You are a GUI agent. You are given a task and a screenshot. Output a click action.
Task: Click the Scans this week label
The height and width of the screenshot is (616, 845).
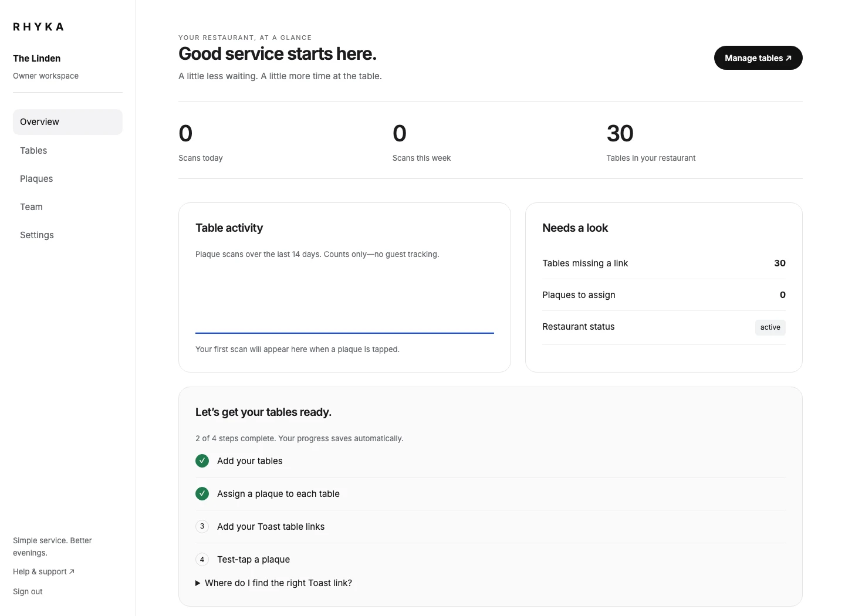421,158
